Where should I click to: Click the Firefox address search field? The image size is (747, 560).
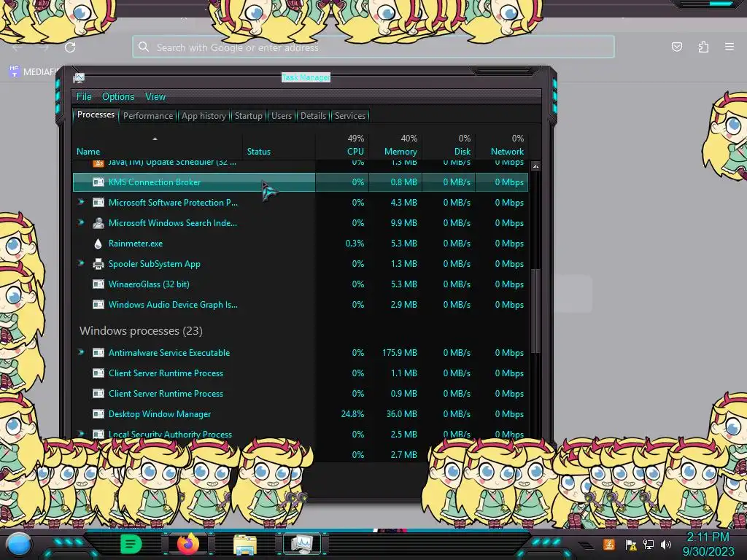tap(373, 47)
